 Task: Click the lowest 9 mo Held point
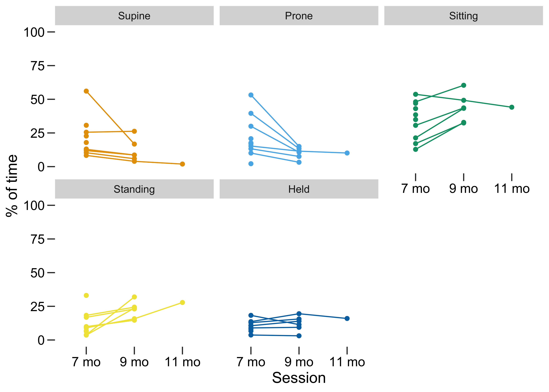point(299,336)
